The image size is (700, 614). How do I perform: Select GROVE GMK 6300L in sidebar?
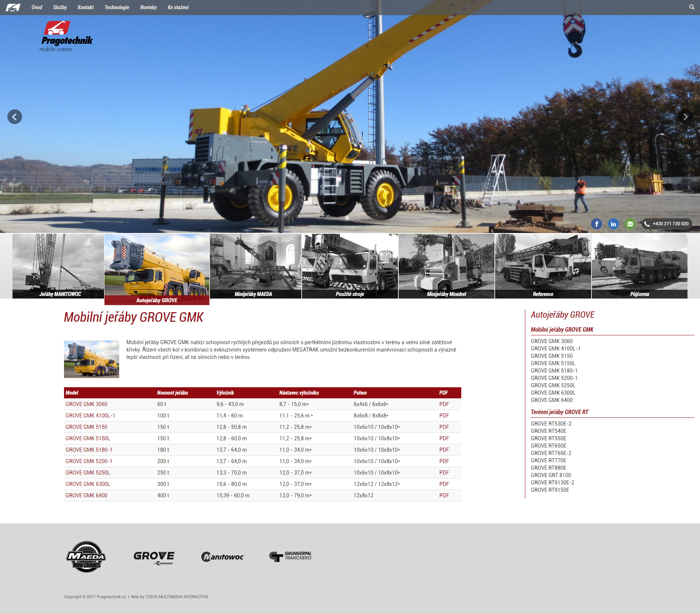(x=553, y=393)
